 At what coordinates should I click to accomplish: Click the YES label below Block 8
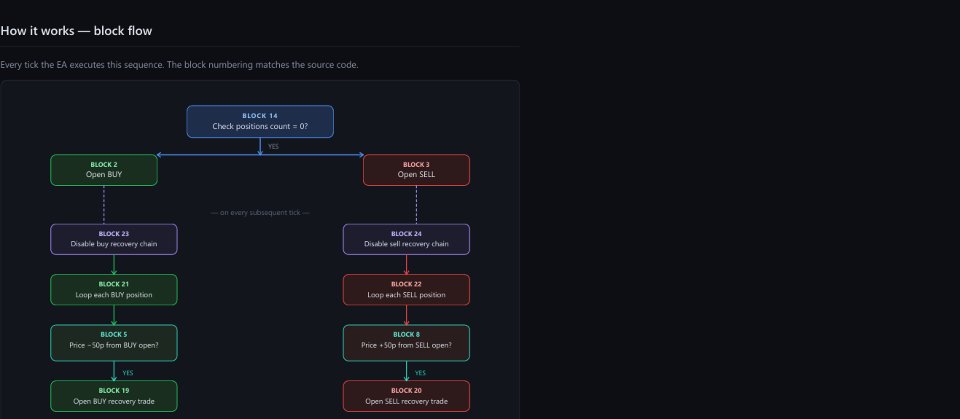point(420,372)
